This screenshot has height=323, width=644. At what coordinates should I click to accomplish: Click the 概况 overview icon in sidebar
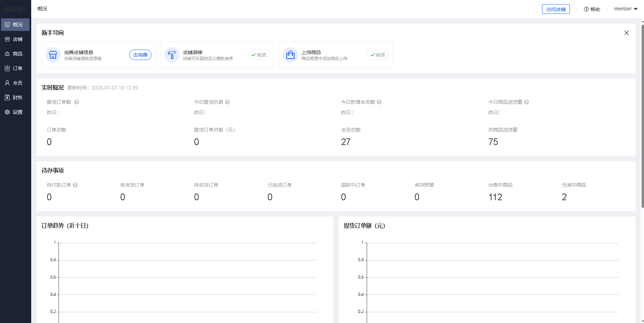coord(7,25)
